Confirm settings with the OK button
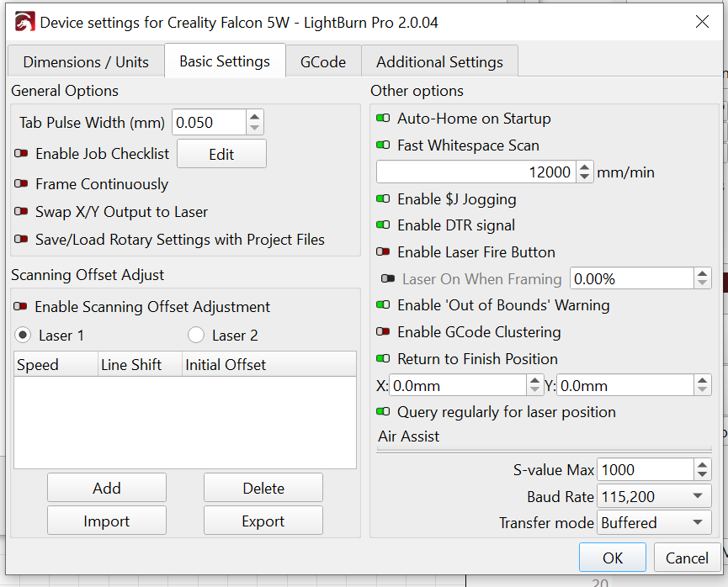 point(613,558)
